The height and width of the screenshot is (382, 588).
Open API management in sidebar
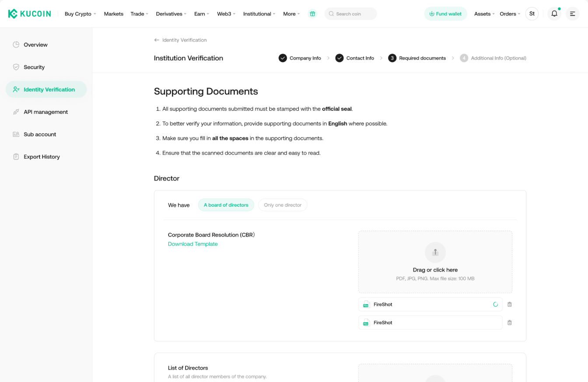coord(45,112)
